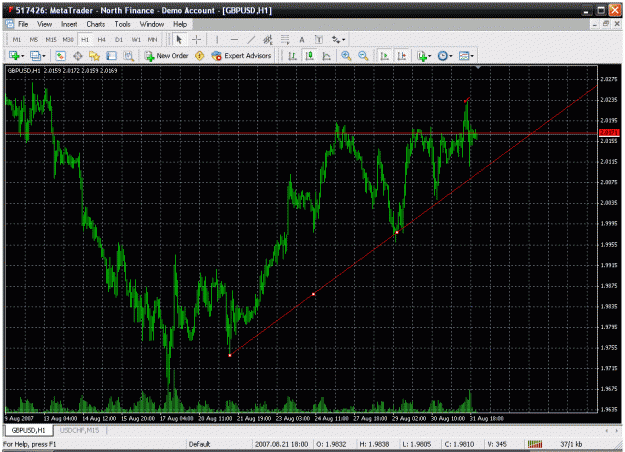Restore the inner chart window
Screen dimensions: 625x452
point(606,24)
